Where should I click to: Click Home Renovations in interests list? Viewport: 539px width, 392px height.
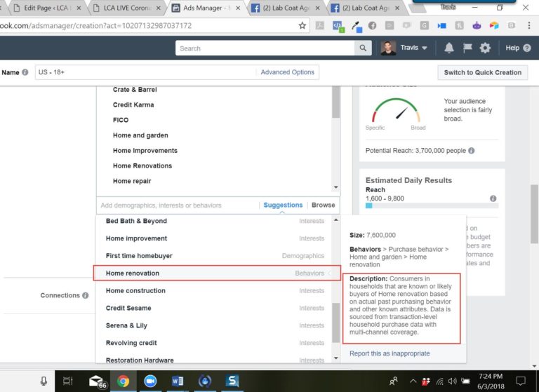[142, 165]
